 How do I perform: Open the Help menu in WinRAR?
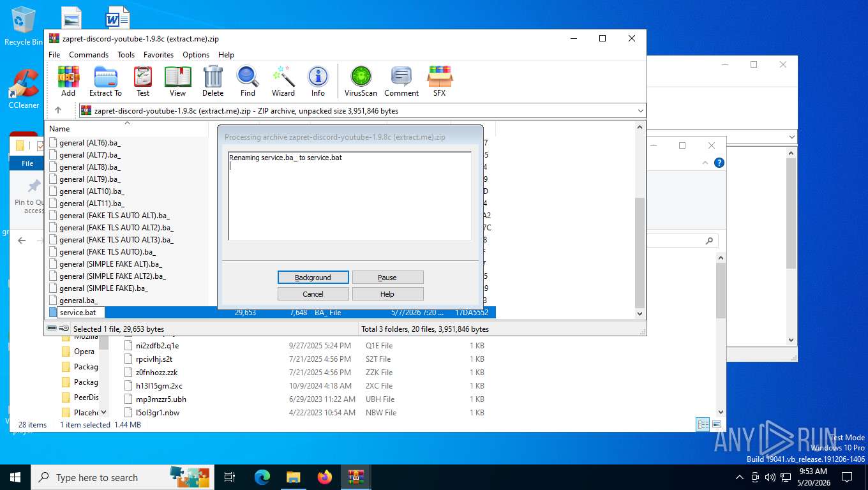[x=226, y=55]
